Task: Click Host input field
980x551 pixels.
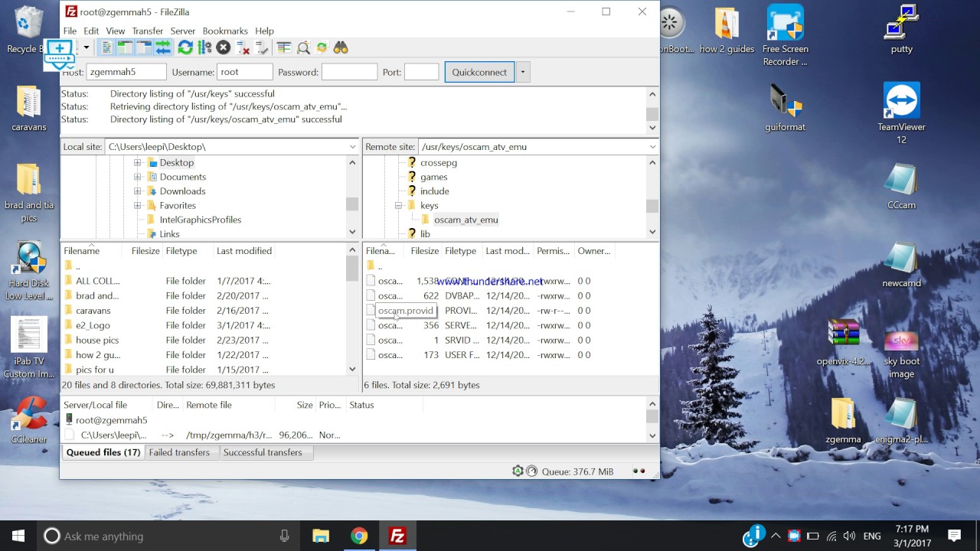Action: tap(126, 72)
